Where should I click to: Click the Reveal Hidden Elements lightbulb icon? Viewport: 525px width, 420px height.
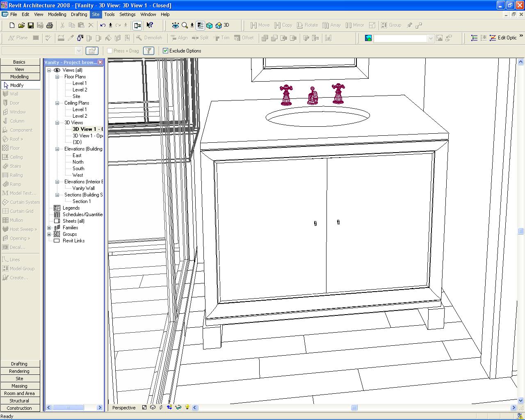coord(187,407)
